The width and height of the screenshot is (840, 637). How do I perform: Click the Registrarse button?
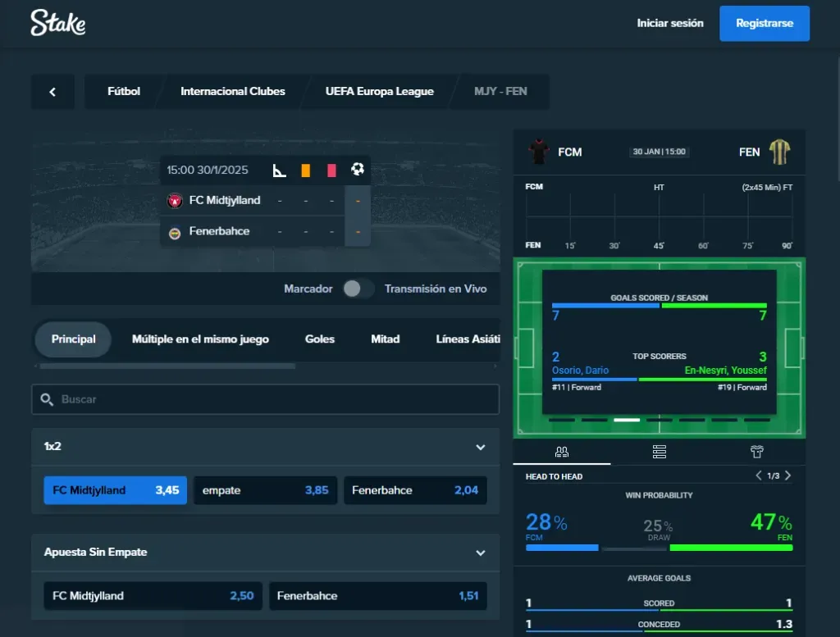point(764,24)
